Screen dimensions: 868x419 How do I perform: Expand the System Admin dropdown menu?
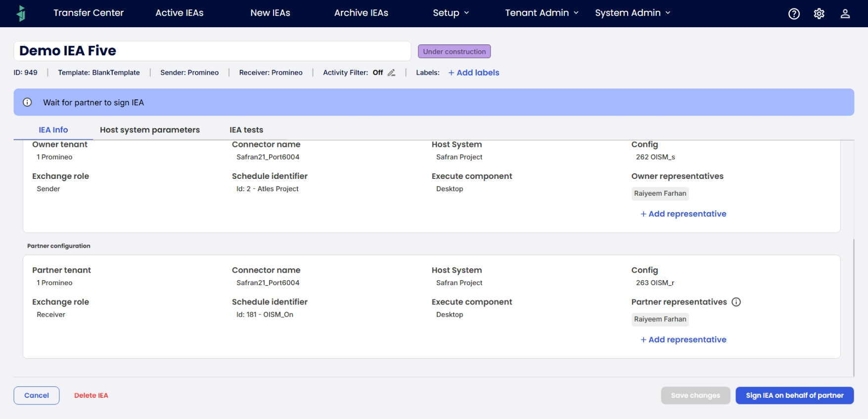pyautogui.click(x=633, y=13)
